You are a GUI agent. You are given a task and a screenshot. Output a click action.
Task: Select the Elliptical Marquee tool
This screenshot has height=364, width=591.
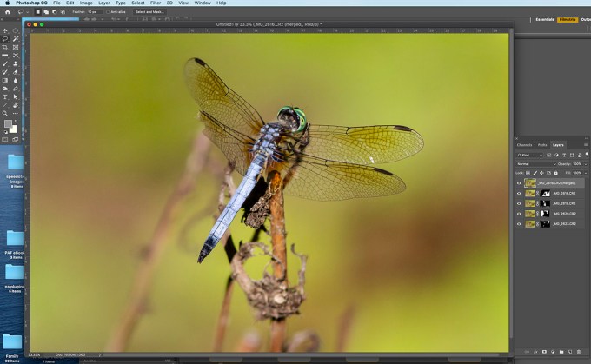pos(16,30)
